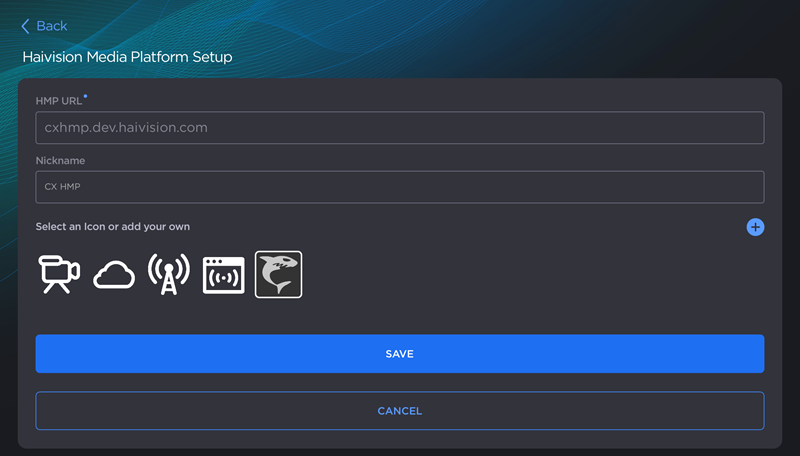Choose the cloud icon

(114, 275)
